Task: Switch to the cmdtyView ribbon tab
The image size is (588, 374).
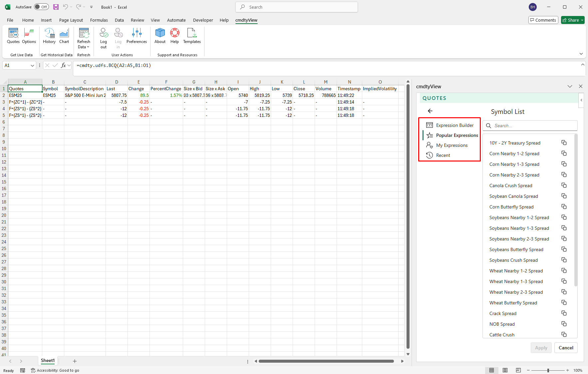Action: (246, 20)
